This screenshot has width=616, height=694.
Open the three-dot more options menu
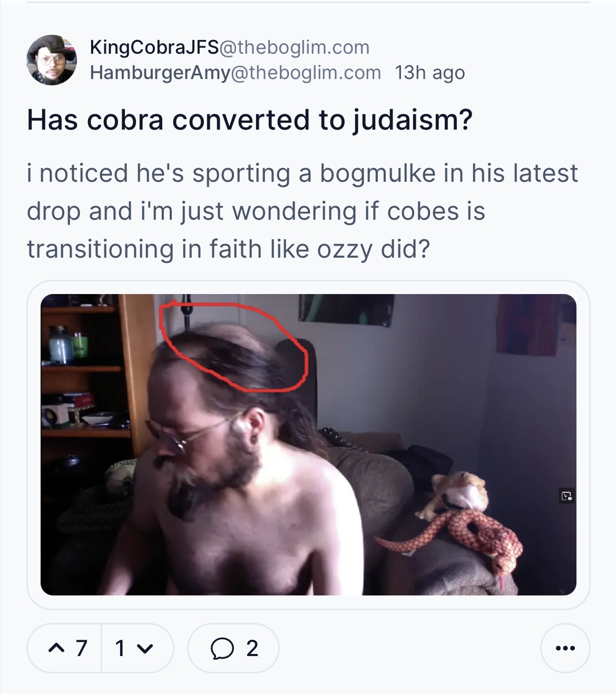pyautogui.click(x=565, y=648)
